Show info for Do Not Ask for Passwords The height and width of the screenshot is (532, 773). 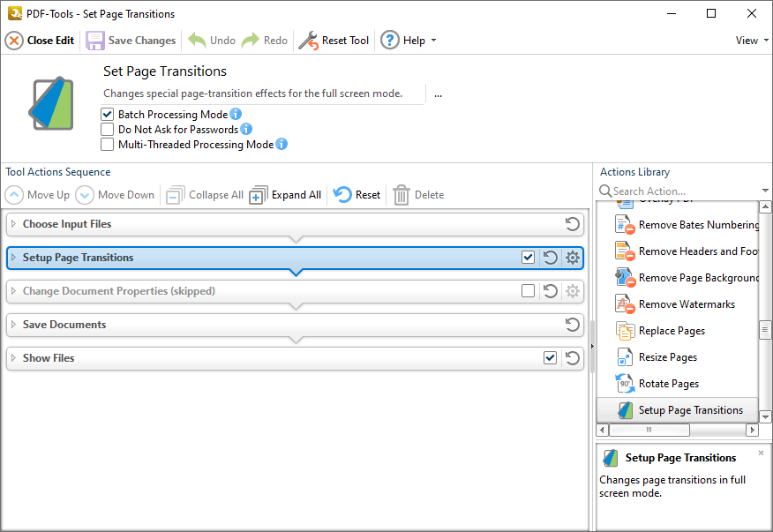tap(246, 129)
